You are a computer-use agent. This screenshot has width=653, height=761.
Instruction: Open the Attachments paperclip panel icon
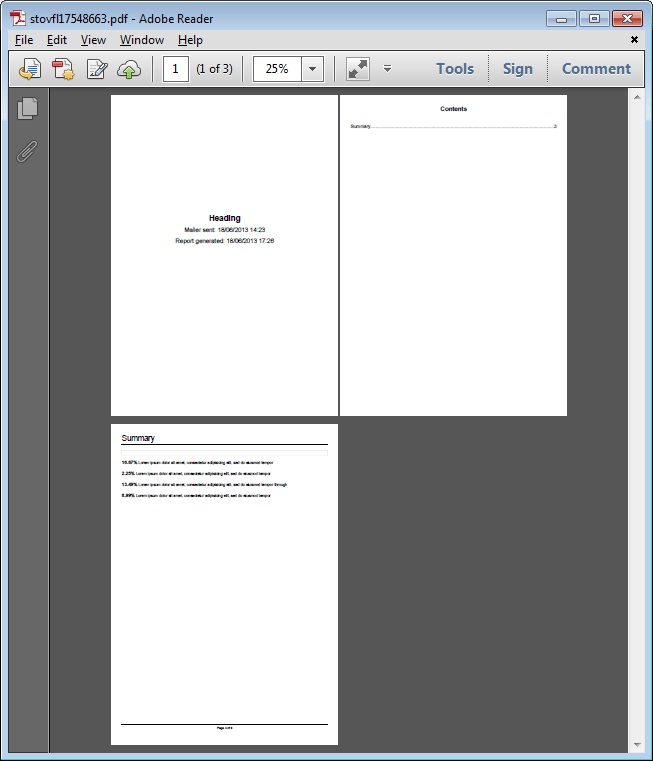tap(27, 151)
